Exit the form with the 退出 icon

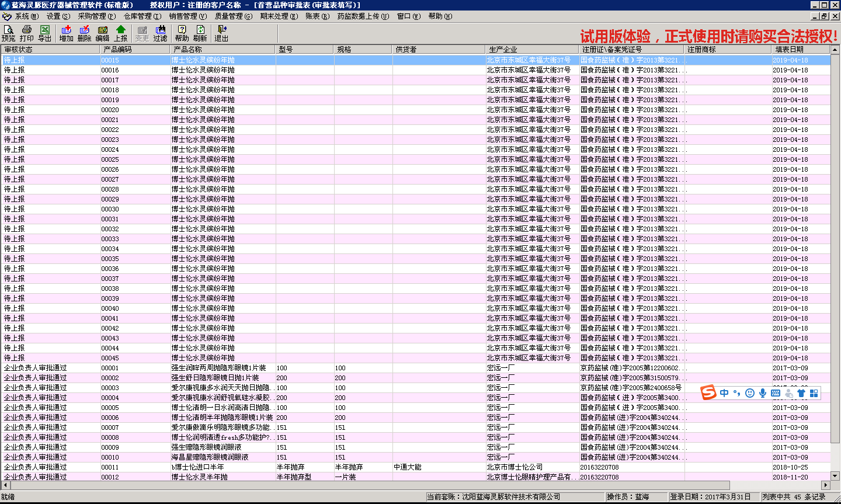coord(221,33)
